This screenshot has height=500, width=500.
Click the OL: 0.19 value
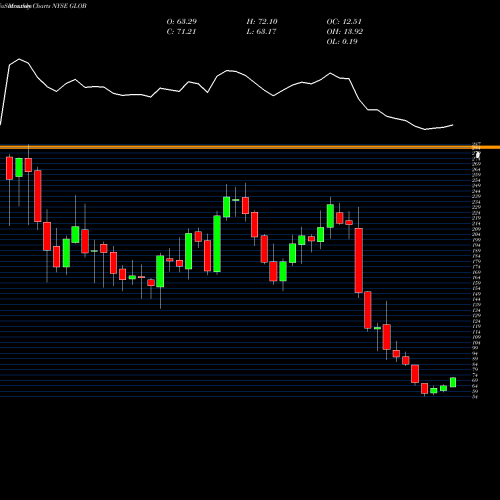[x=342, y=41]
